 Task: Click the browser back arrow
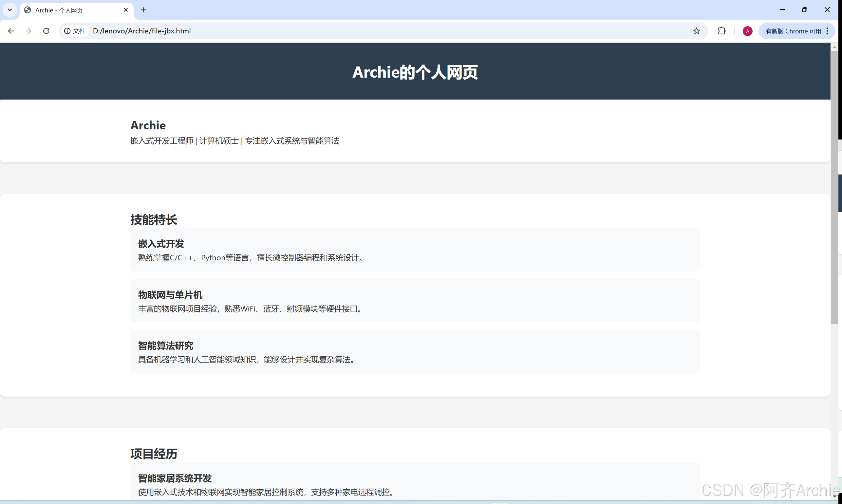pos(11,31)
